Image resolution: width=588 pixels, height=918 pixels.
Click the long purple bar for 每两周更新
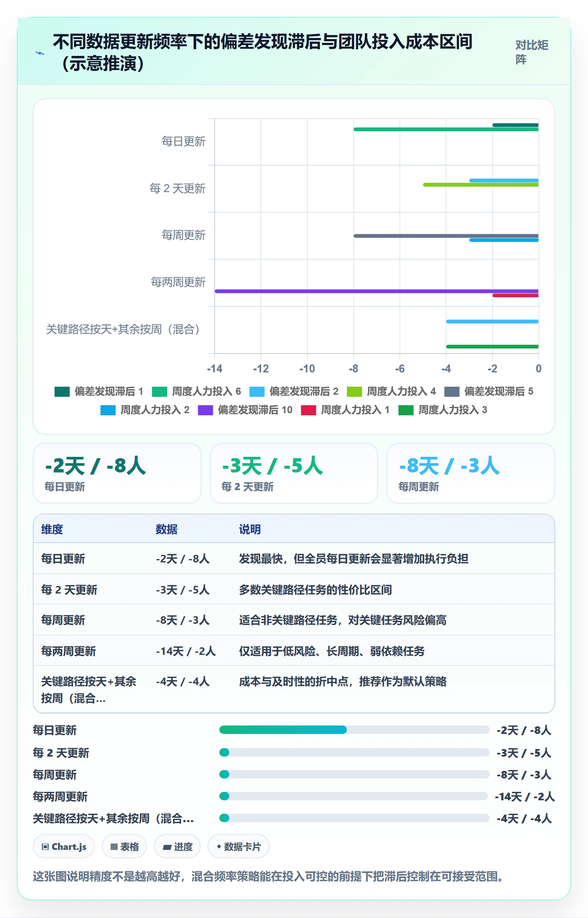point(377,291)
